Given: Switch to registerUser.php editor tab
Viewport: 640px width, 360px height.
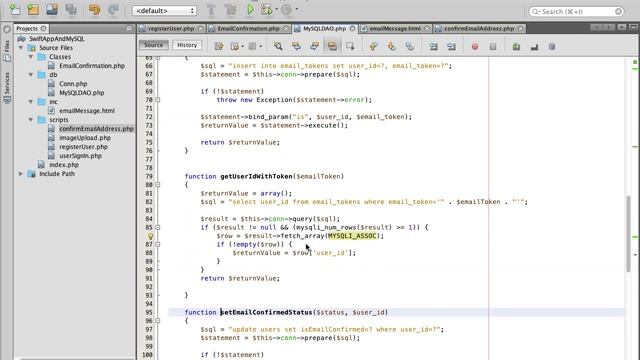Looking at the screenshot, I should tap(171, 29).
